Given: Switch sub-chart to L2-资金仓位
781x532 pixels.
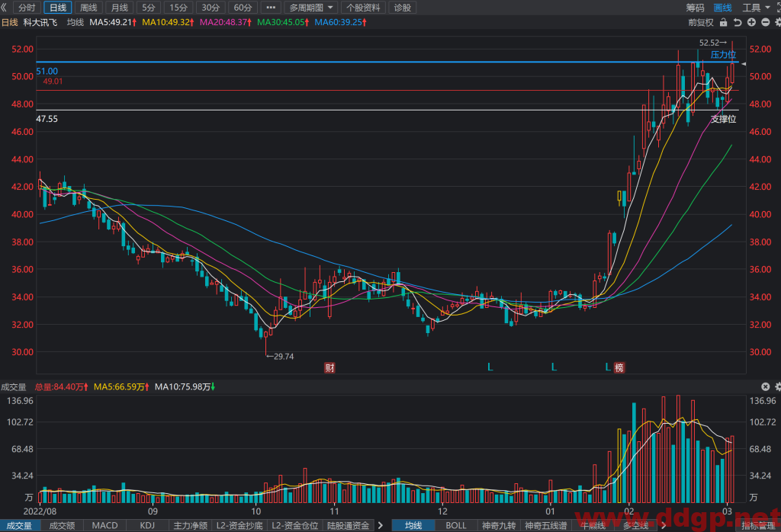Looking at the screenshot, I should (x=295, y=526).
